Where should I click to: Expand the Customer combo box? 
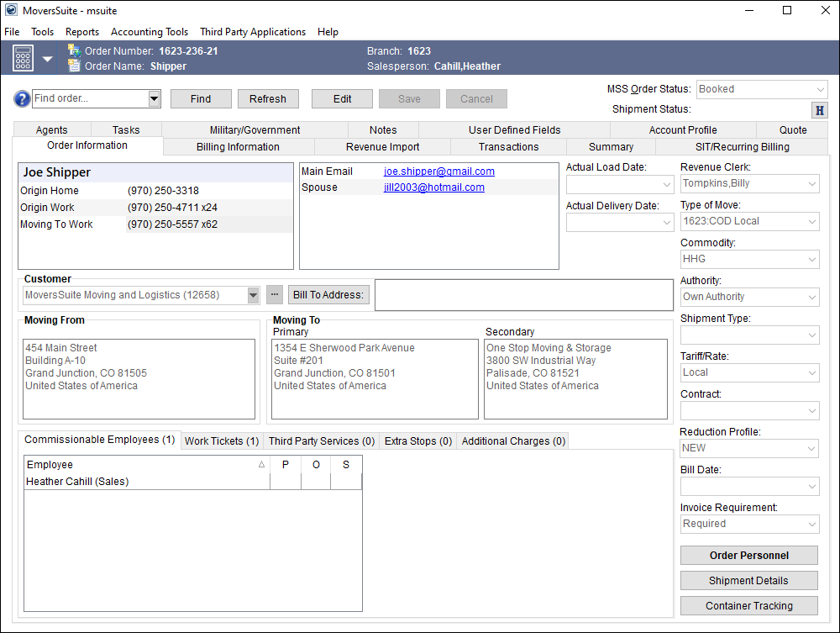click(x=254, y=295)
